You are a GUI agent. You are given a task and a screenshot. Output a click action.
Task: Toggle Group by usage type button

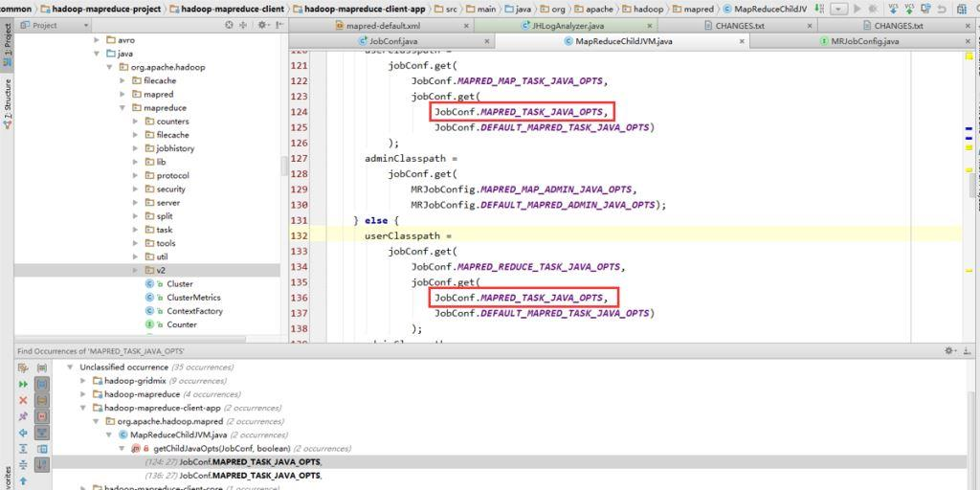pos(42,368)
